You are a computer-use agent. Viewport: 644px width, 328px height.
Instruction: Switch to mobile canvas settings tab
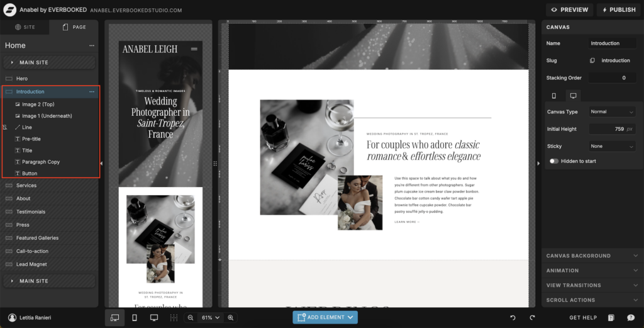553,96
